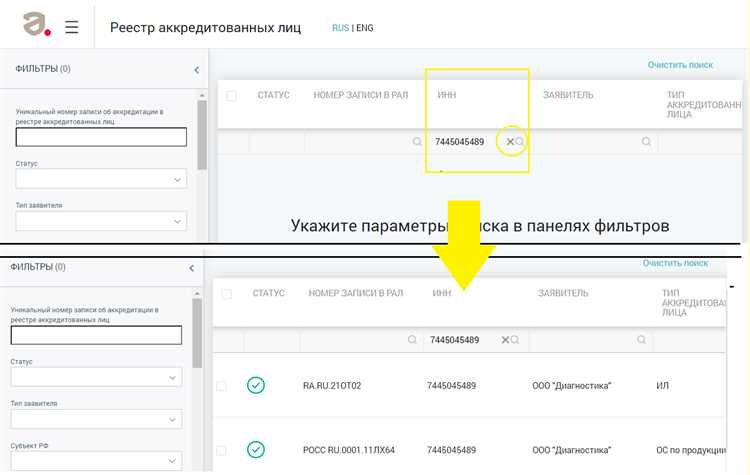
Task: Click ИНН column header in empty-results table
Action: (x=447, y=95)
